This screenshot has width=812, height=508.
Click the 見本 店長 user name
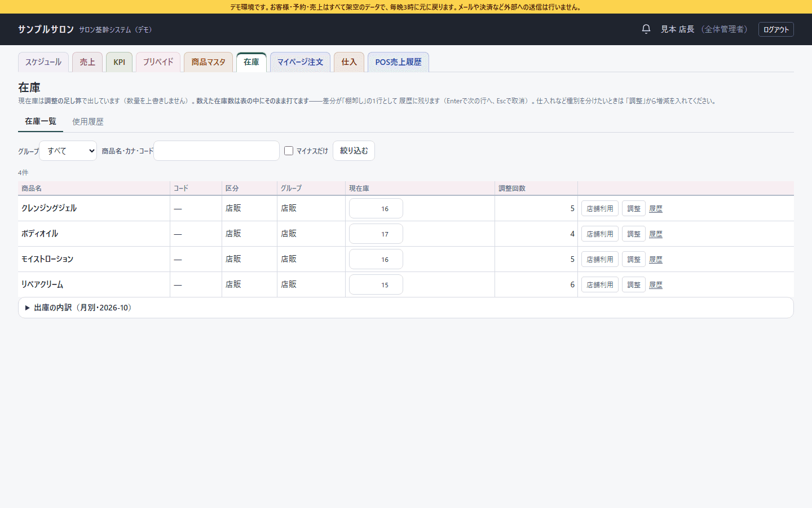point(677,29)
